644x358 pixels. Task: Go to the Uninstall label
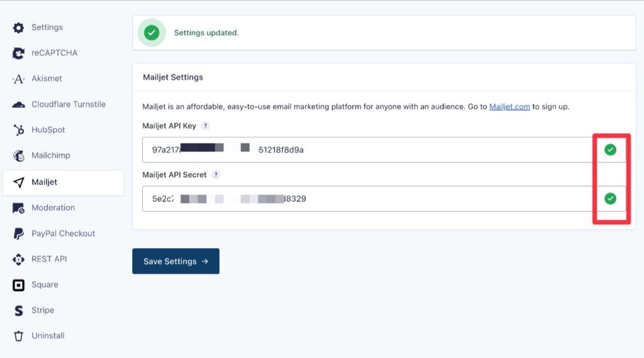tap(48, 335)
